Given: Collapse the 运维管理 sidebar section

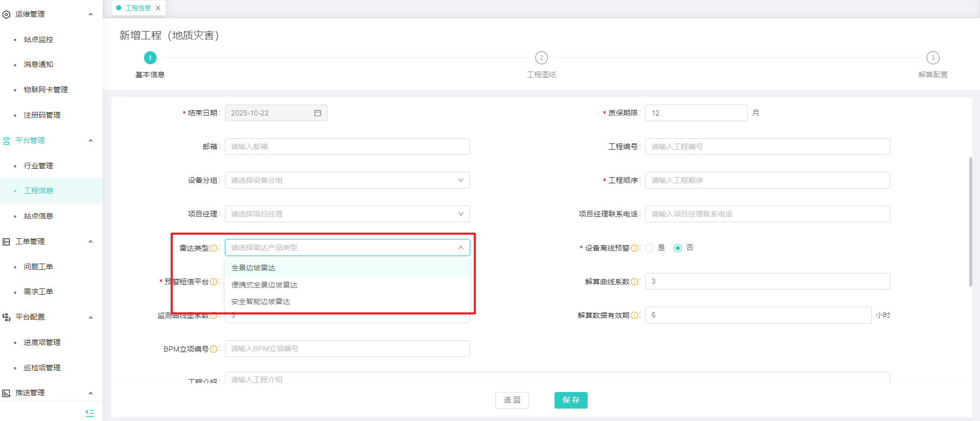Looking at the screenshot, I should point(91,14).
